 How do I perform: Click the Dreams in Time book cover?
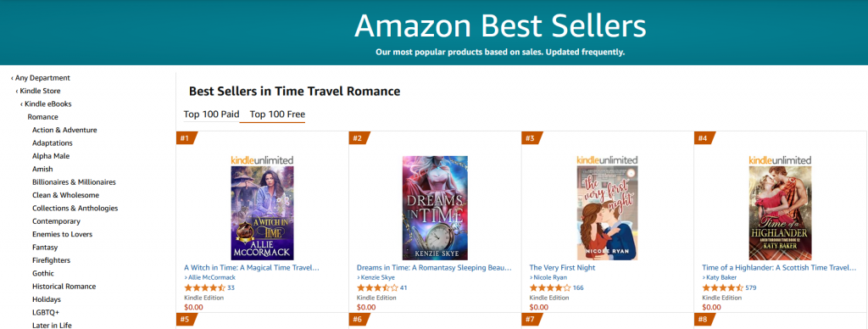435,208
